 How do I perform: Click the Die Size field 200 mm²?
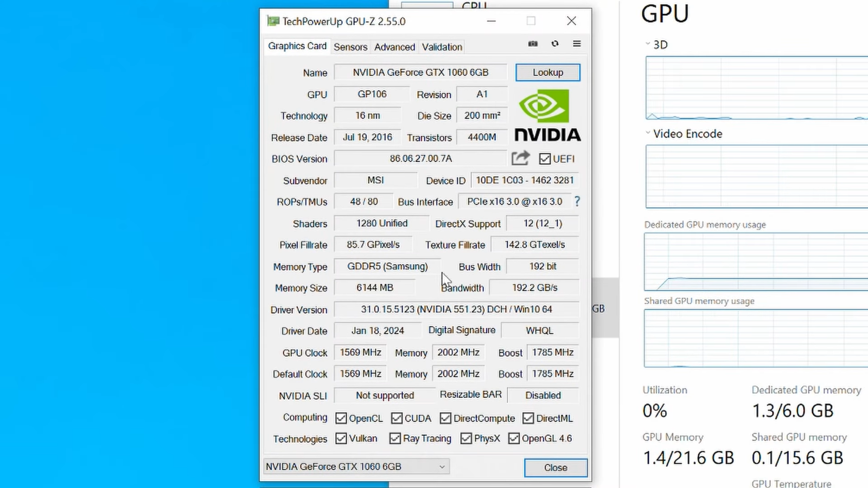coord(482,115)
